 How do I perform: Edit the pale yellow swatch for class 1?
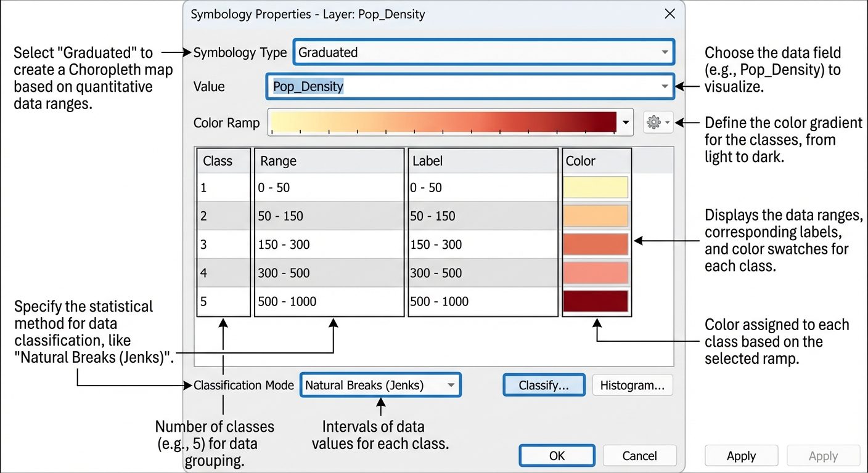[596, 187]
